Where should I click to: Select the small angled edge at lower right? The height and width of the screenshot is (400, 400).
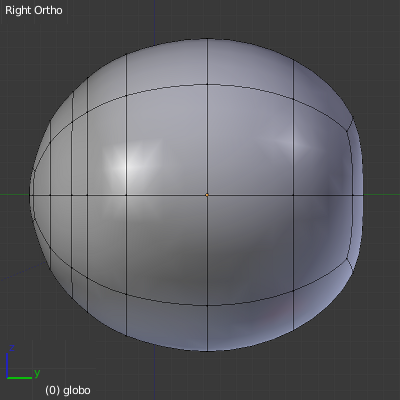pos(349,264)
